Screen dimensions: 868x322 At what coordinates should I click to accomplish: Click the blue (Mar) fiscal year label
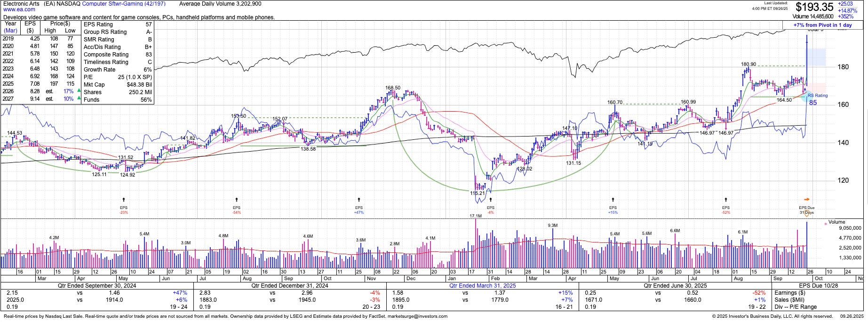pyautogui.click(x=10, y=31)
